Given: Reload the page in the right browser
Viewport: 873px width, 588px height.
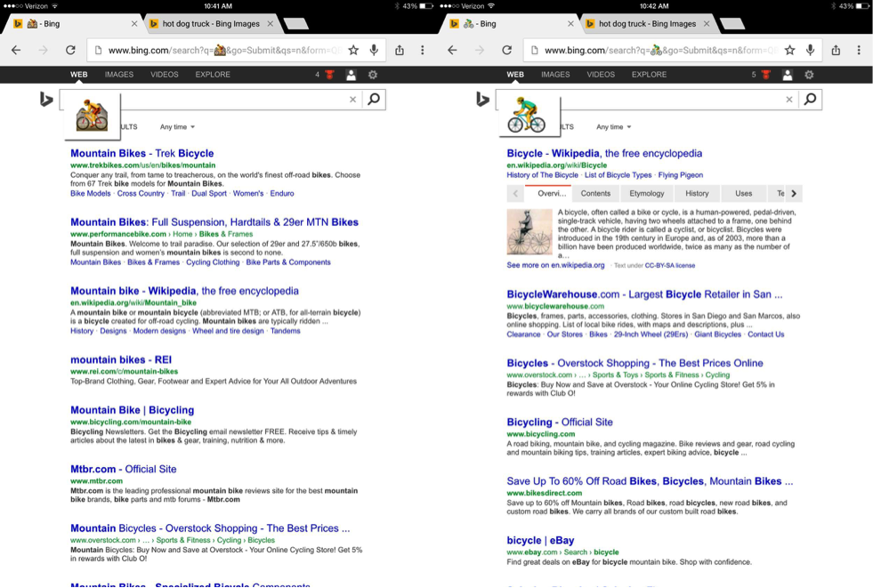Looking at the screenshot, I should tap(506, 50).
